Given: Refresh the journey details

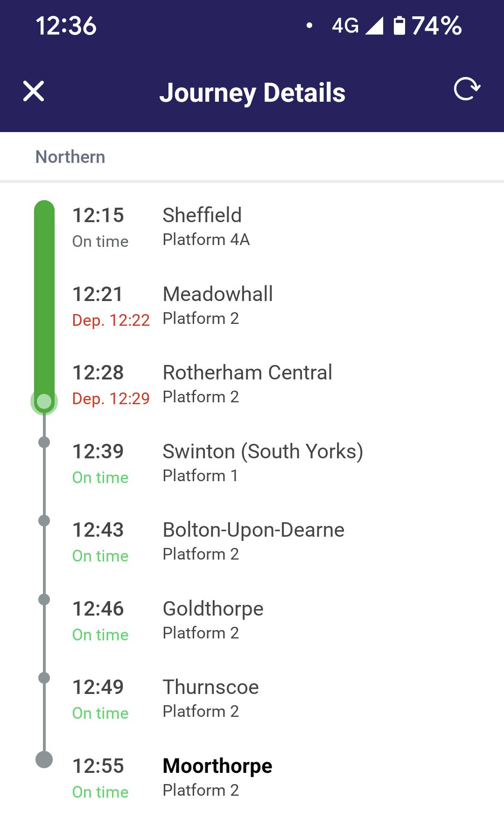Looking at the screenshot, I should (x=467, y=89).
